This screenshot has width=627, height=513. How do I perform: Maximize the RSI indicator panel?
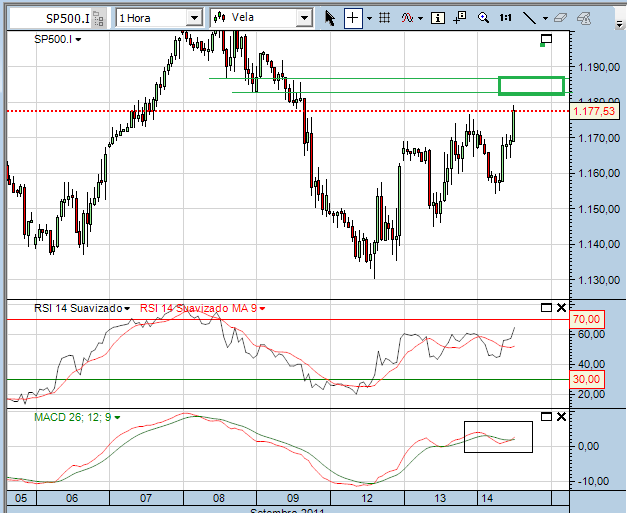click(546, 307)
